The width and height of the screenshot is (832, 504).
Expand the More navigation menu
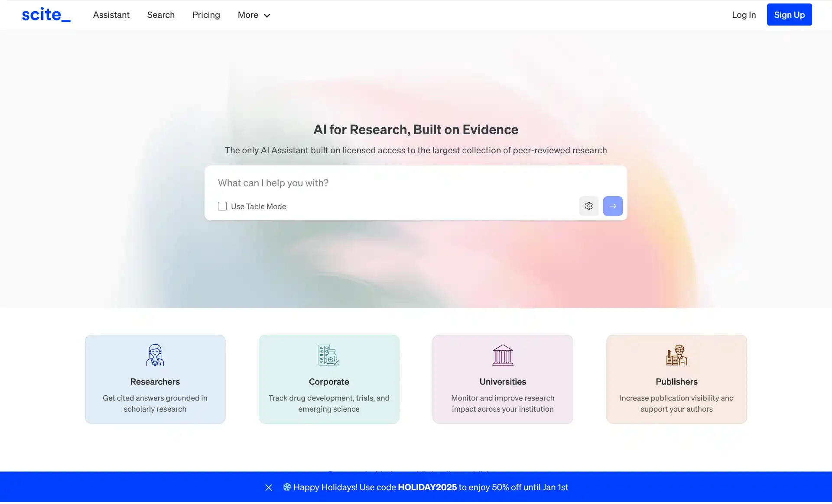[x=253, y=15]
